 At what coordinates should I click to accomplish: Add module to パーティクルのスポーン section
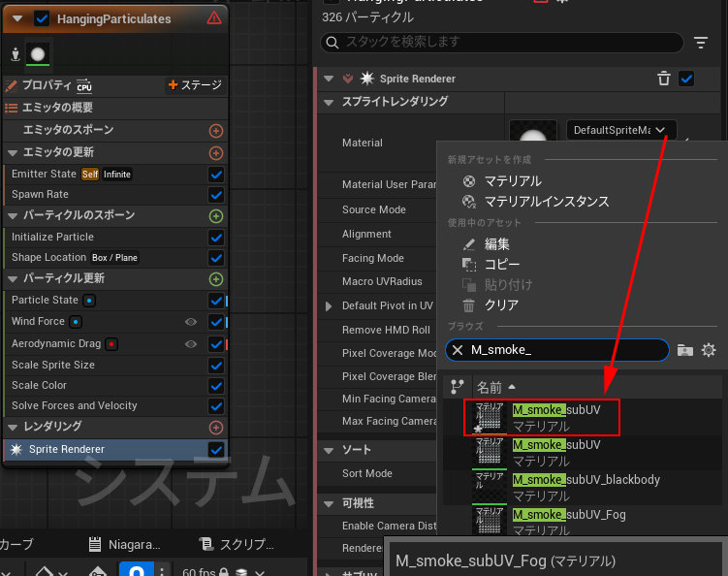[x=216, y=215]
